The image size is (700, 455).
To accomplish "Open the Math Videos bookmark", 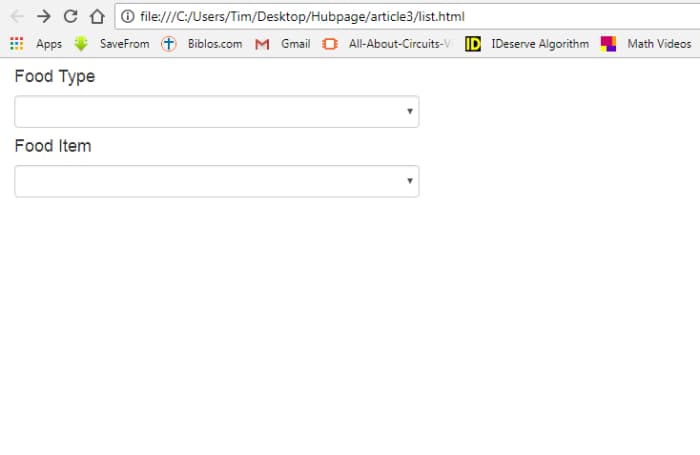I will click(646, 44).
